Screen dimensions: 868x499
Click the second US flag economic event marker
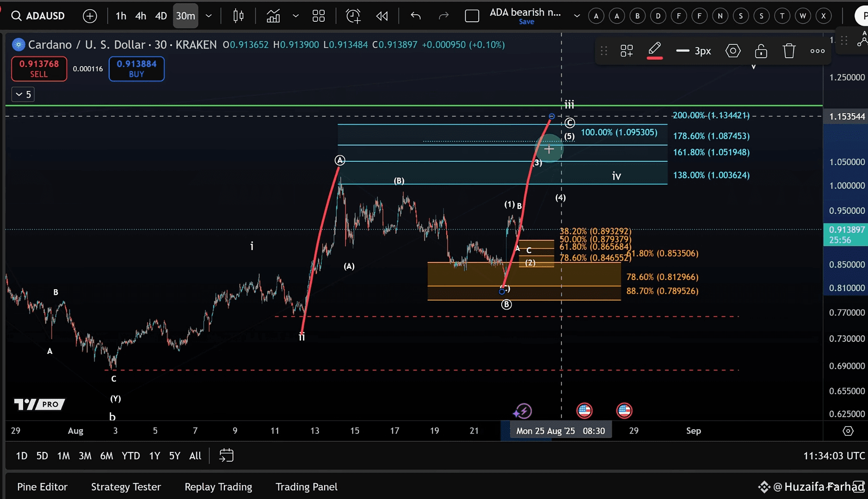[624, 410]
